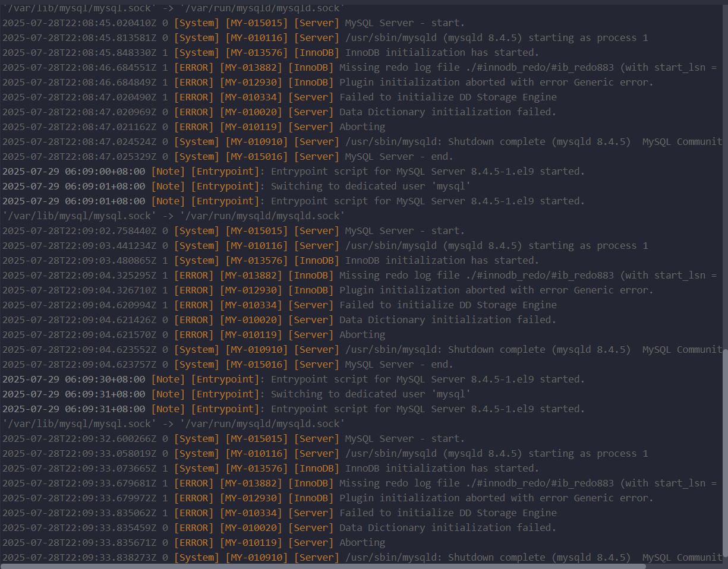Screen dimensions: 728x569
Task: Click Failed to initialize DD Storage Engine at 22:09:33.835062Z
Action: coord(448,513)
